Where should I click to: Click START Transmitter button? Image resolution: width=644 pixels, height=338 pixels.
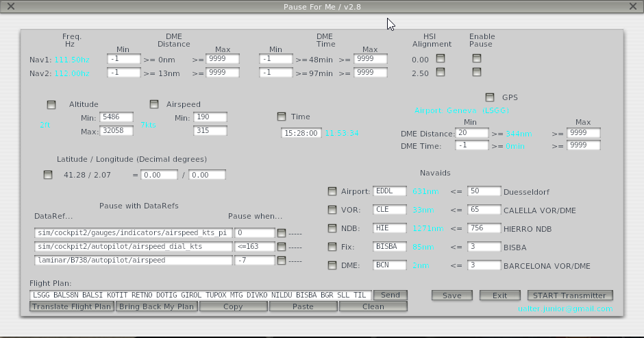click(x=570, y=295)
